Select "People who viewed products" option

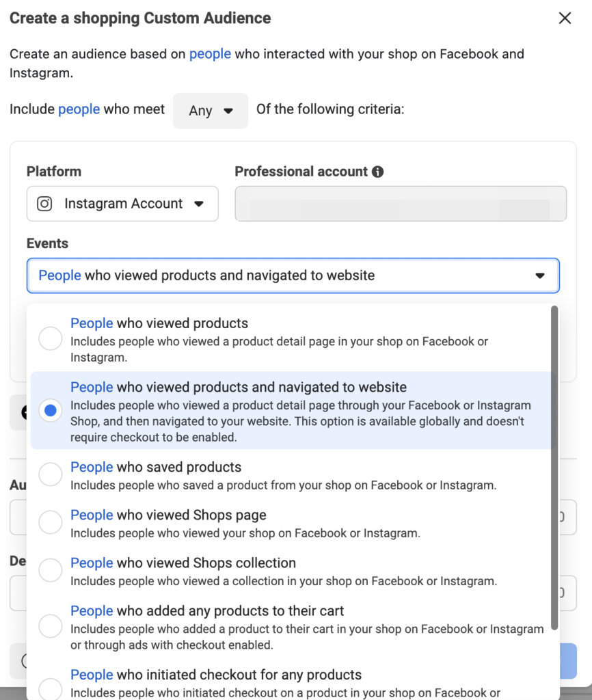(x=50, y=338)
